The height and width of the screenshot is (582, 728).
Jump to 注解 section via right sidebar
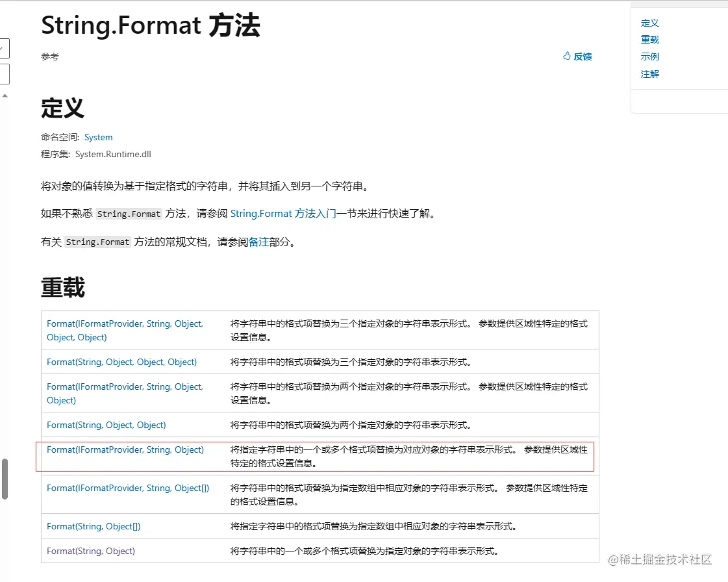[x=650, y=73]
